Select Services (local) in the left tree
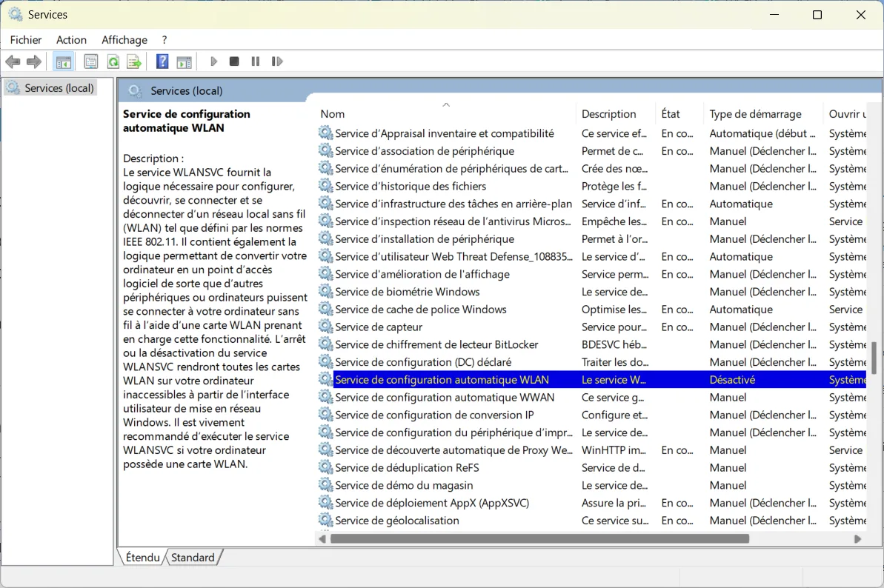884x588 pixels. (56, 87)
